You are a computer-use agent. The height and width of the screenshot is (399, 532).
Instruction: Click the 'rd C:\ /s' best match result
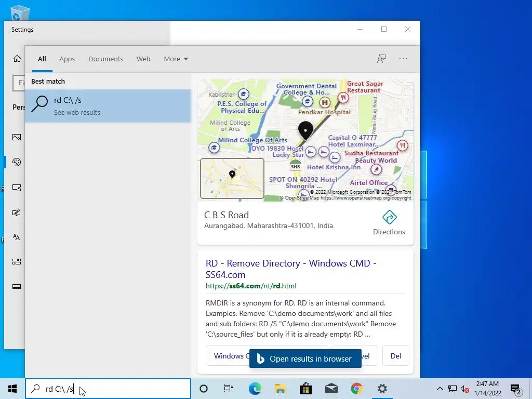(108, 106)
